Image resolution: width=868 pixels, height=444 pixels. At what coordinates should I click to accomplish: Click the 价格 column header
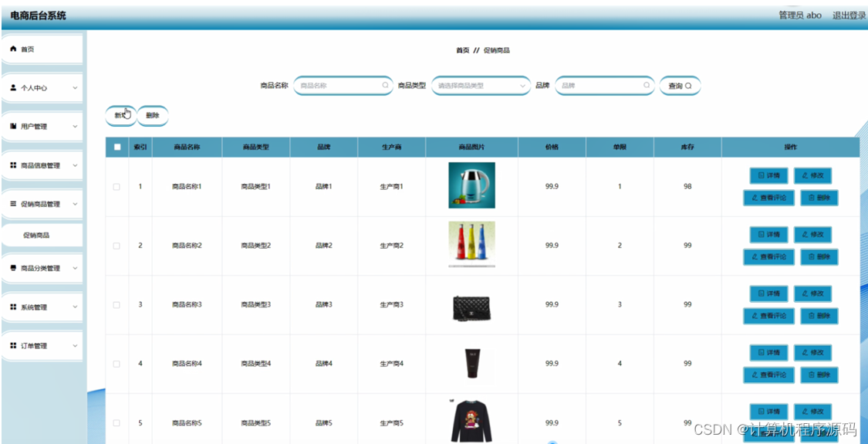pos(552,147)
